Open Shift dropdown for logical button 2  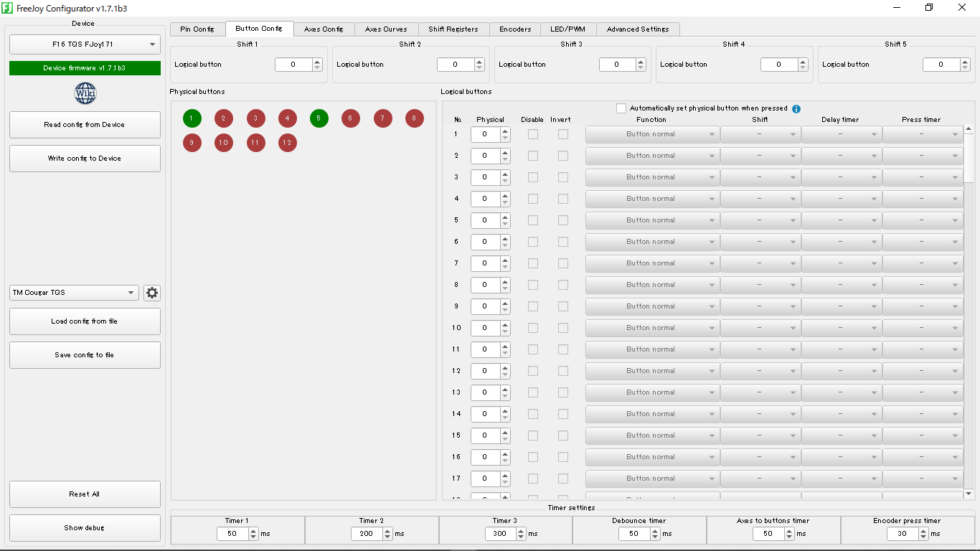tap(760, 156)
